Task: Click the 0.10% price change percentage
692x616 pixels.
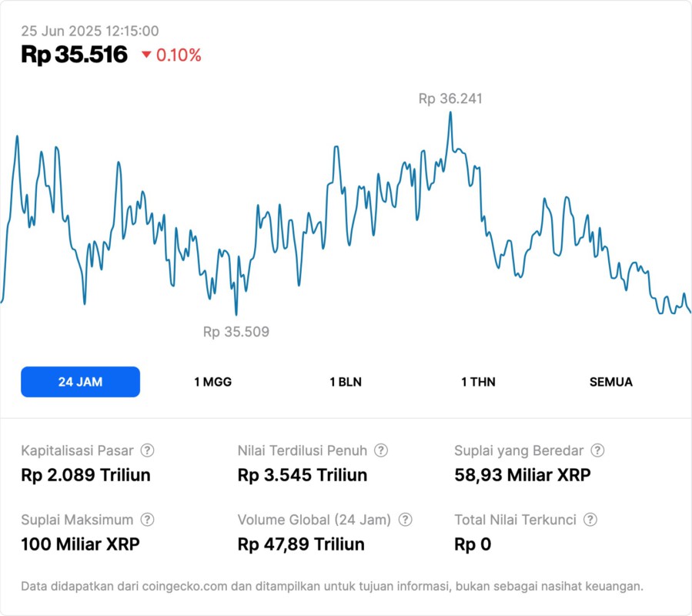Action: click(x=179, y=55)
